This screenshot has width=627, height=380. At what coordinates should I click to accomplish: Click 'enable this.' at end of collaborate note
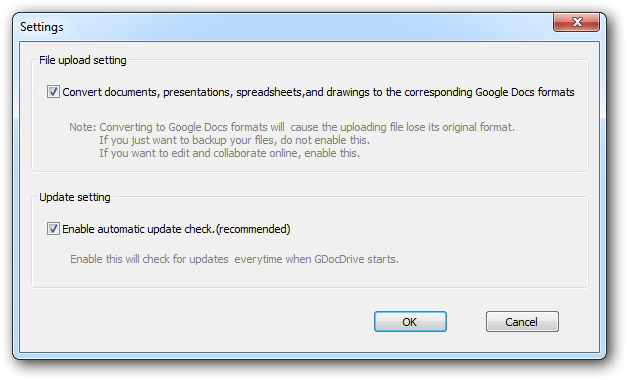pos(332,153)
